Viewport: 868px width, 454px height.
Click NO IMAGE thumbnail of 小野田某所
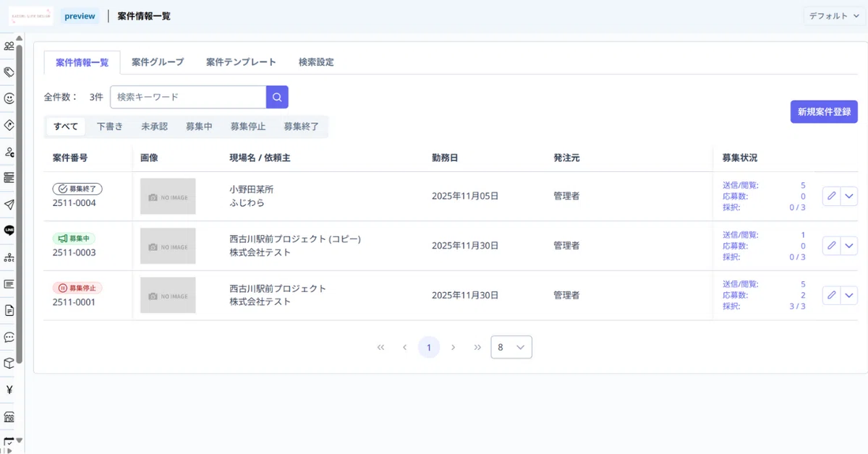click(168, 197)
